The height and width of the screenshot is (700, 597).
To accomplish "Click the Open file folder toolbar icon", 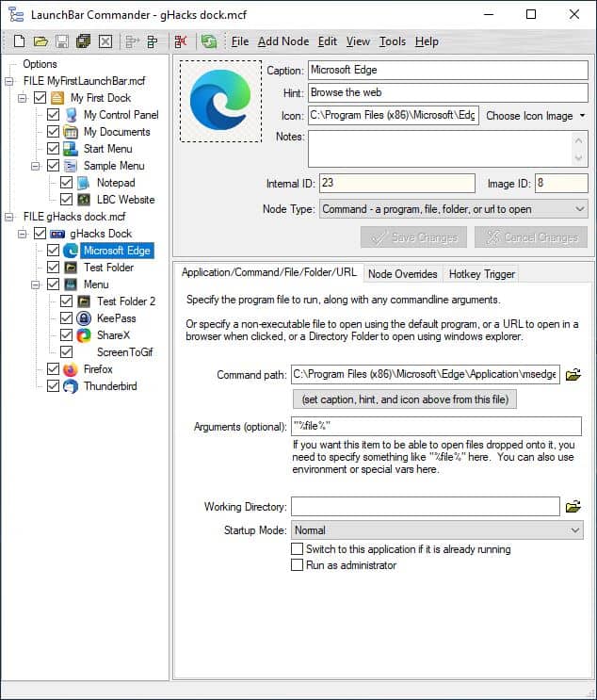I will (40, 41).
